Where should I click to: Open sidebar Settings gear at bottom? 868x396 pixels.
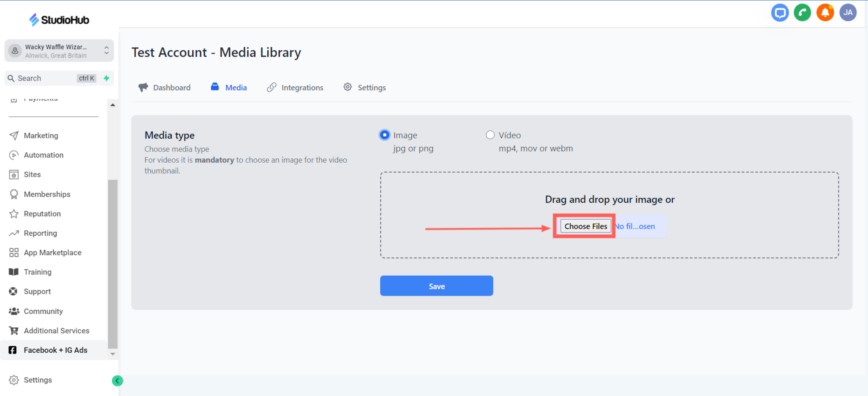37,380
